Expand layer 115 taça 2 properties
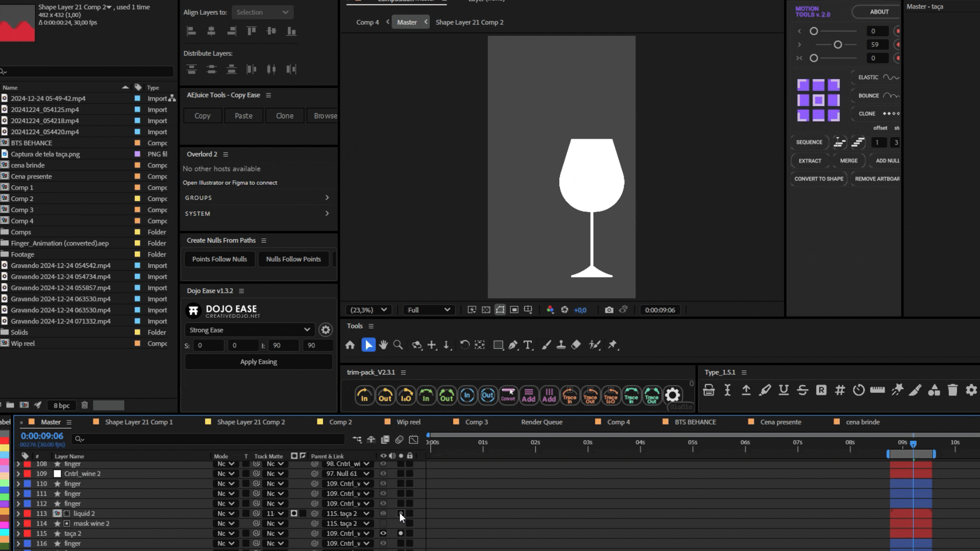 [18, 534]
